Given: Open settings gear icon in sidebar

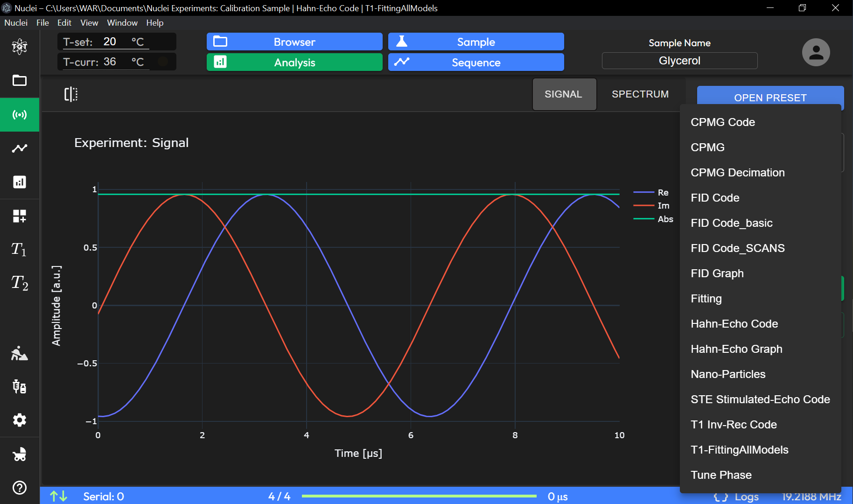Looking at the screenshot, I should point(20,420).
